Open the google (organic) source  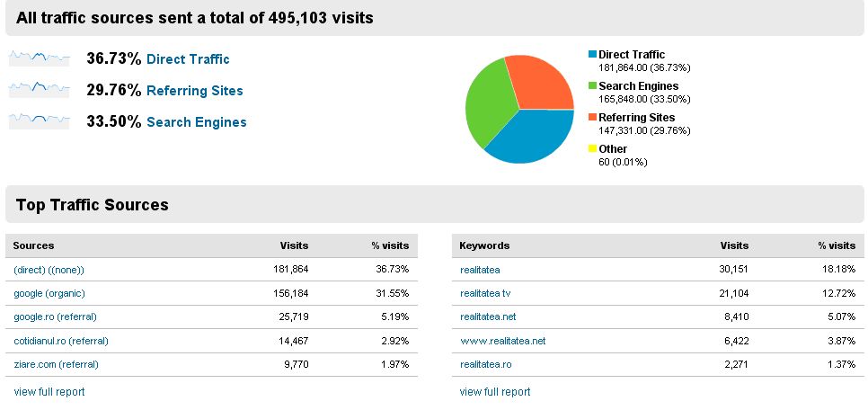[x=49, y=293]
